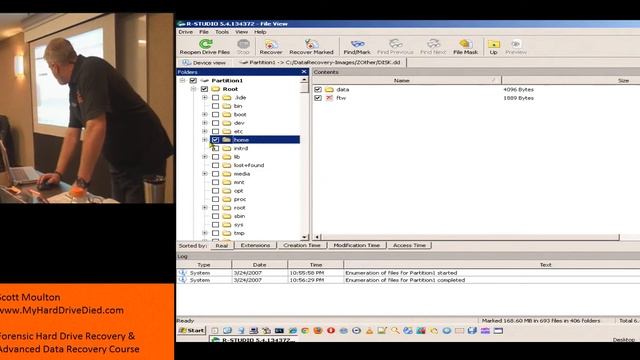Select the ftw file icon in Contents
Image resolution: width=640 pixels, height=360 pixels.
tap(329, 98)
